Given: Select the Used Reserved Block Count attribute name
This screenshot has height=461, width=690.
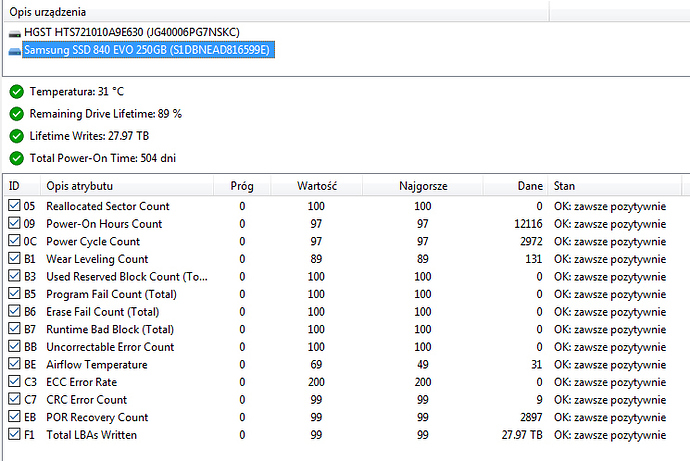Looking at the screenshot, I should coord(127,276).
